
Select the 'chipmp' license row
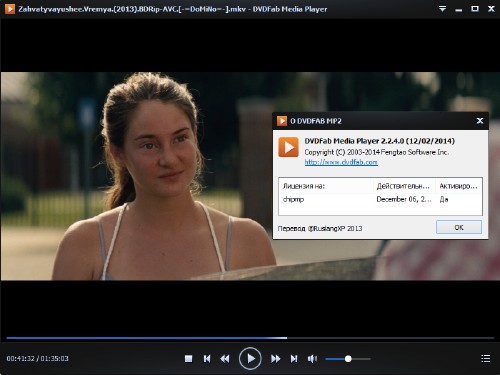(380, 199)
